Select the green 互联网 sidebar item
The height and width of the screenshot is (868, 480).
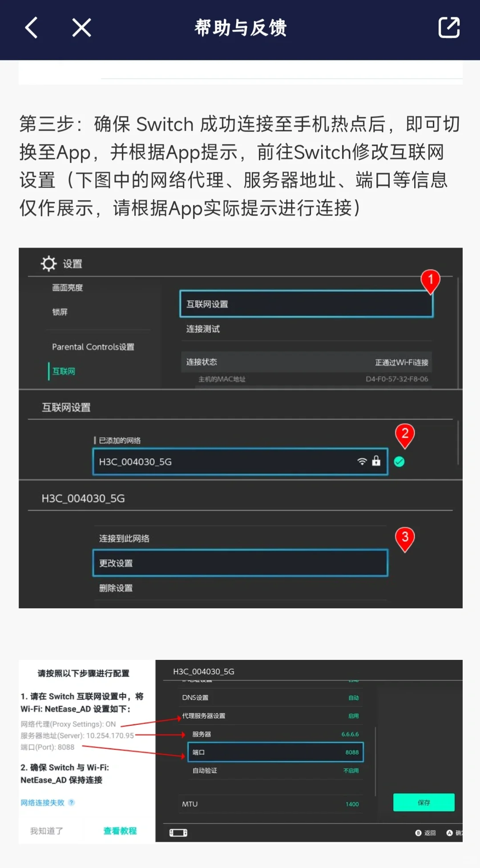point(64,371)
